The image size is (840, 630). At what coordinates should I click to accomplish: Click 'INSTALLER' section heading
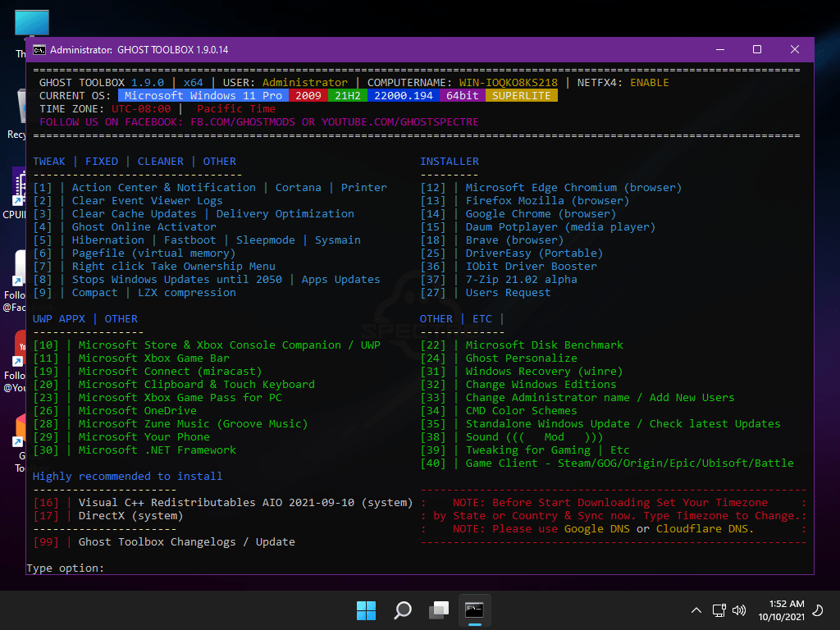tap(450, 162)
